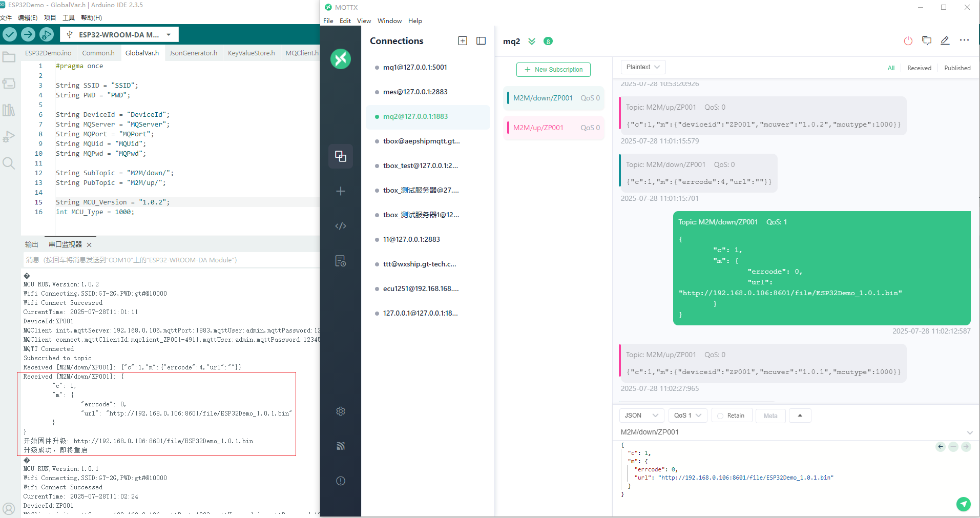Collapse the publish panel with the up arrow
The width and height of the screenshot is (980, 518).
(800, 416)
